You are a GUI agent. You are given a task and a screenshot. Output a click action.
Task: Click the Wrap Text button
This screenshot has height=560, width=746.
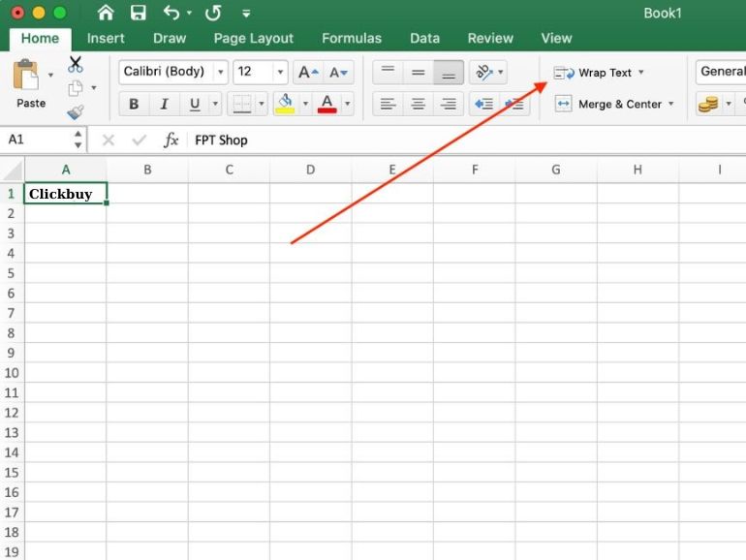click(x=593, y=73)
